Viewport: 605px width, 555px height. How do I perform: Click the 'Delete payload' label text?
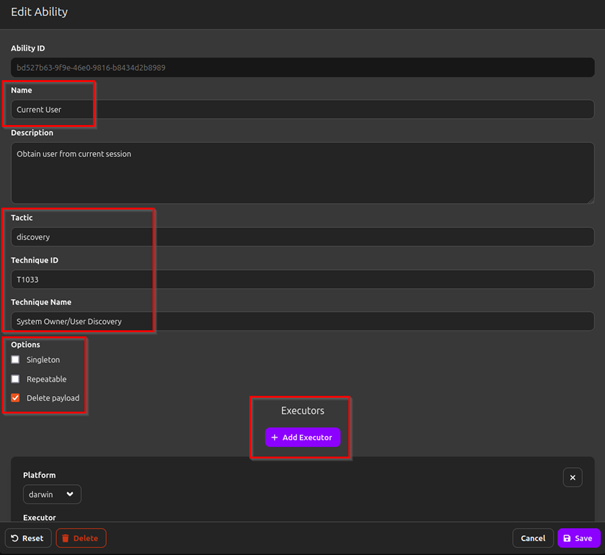click(x=53, y=398)
